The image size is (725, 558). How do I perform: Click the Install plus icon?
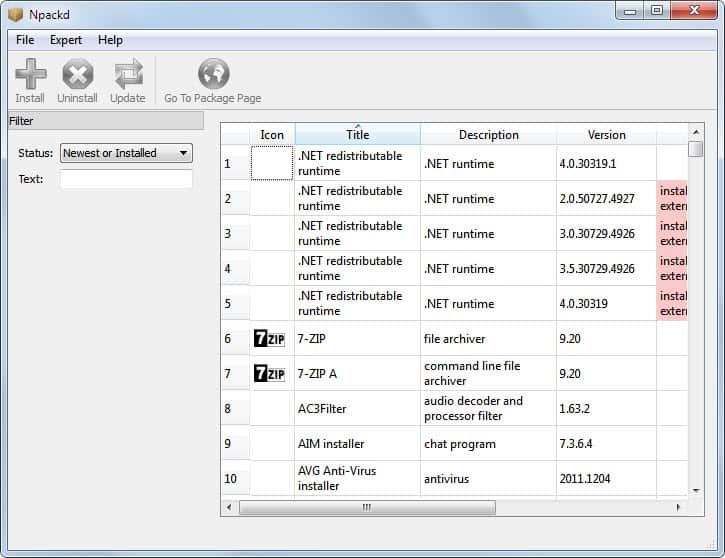(x=31, y=74)
